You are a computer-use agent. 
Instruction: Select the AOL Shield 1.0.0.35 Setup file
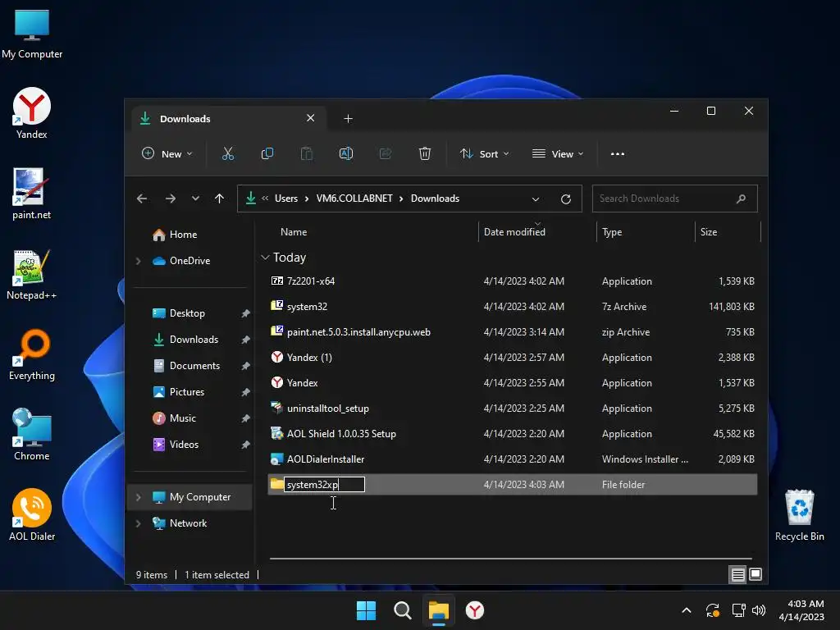512,434
